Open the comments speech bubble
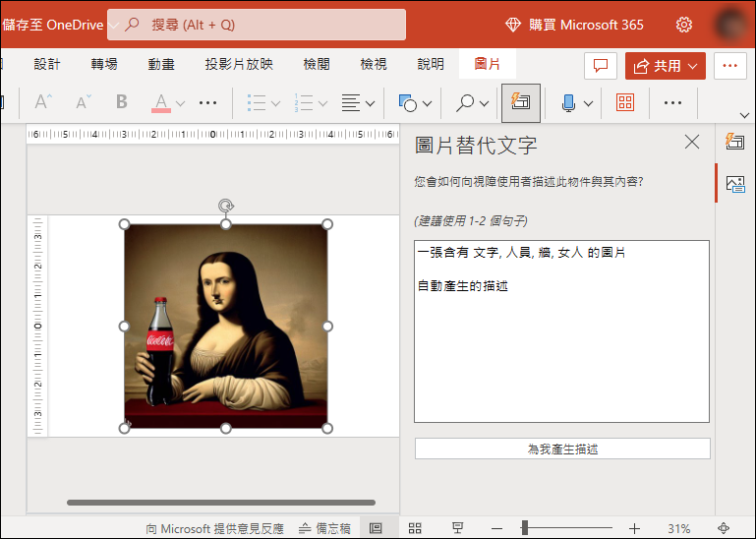Viewport: 756px width, 539px height. click(601, 66)
